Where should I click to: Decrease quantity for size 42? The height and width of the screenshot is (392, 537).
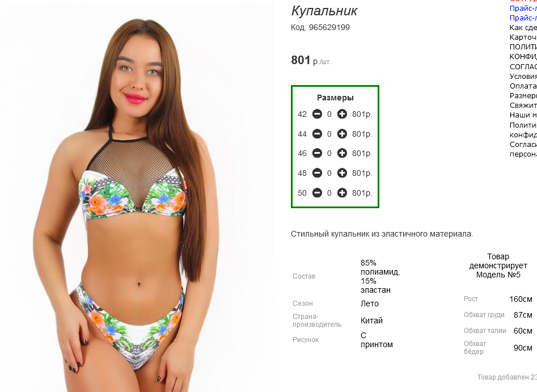click(317, 114)
